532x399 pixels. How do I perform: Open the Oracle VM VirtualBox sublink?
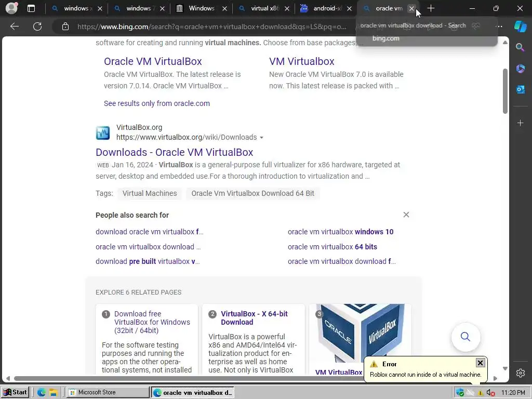click(x=153, y=61)
